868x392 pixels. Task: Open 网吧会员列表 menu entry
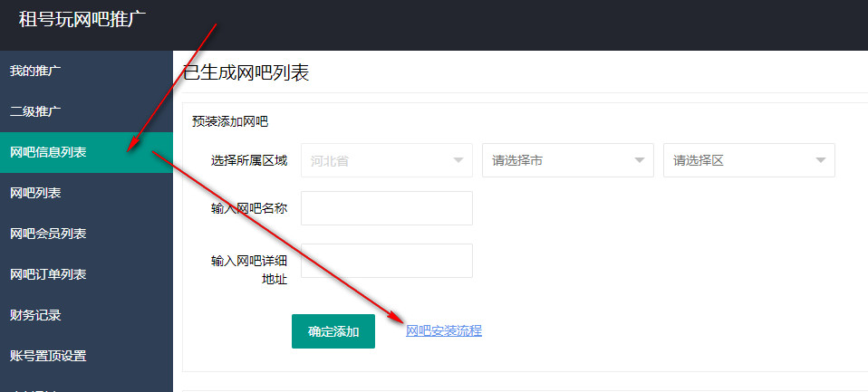(86, 234)
